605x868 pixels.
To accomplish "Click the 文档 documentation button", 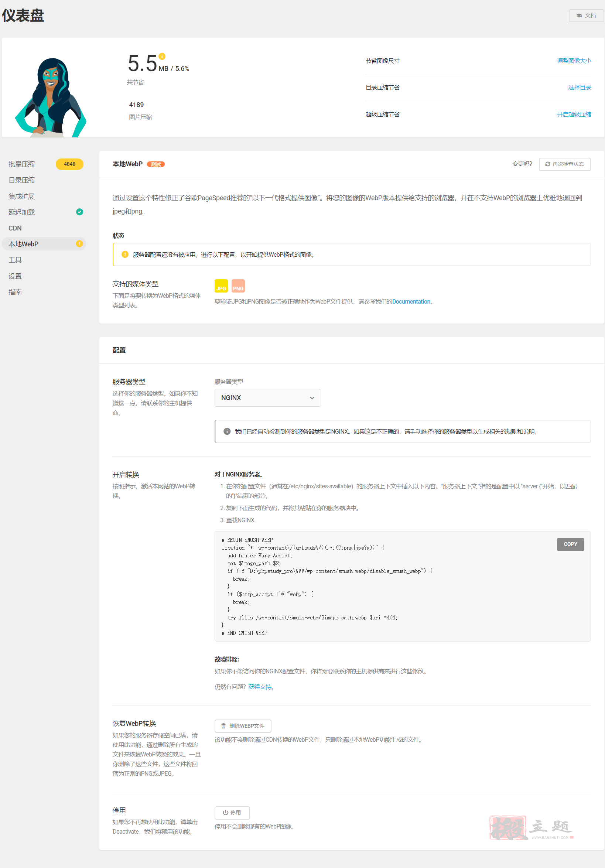I will click(x=586, y=16).
